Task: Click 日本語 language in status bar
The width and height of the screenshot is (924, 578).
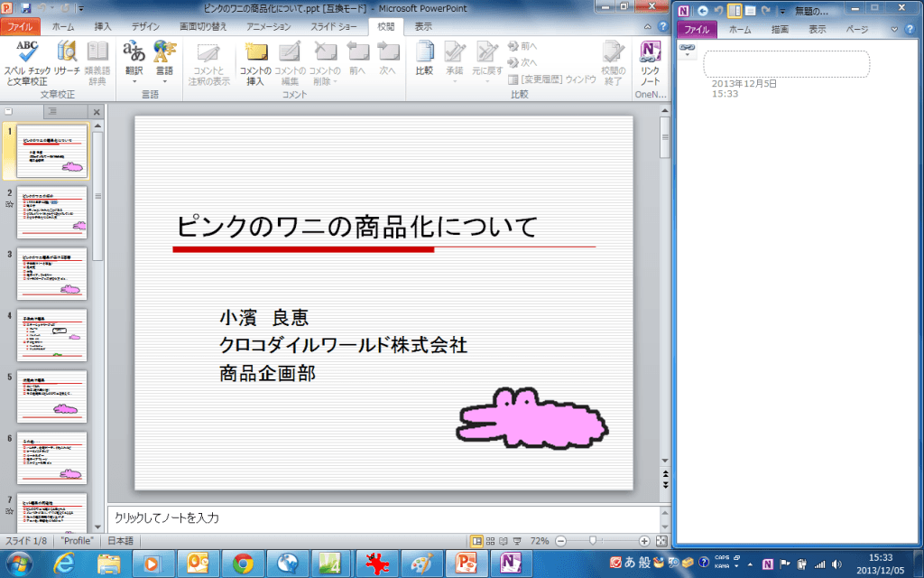Action: click(x=121, y=541)
